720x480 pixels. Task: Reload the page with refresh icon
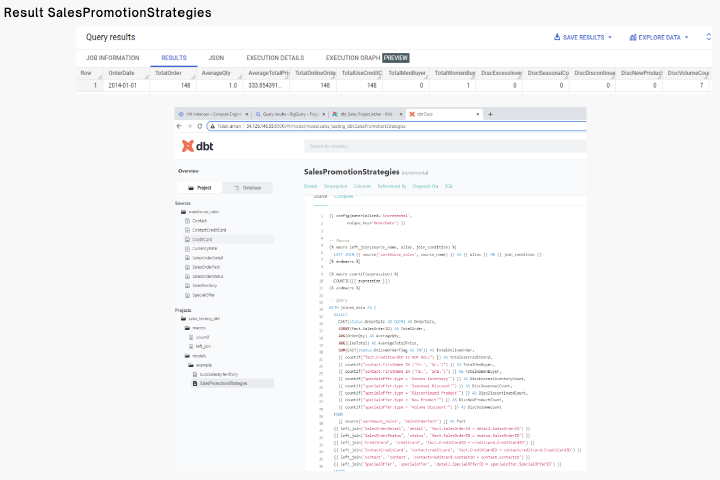(x=199, y=126)
